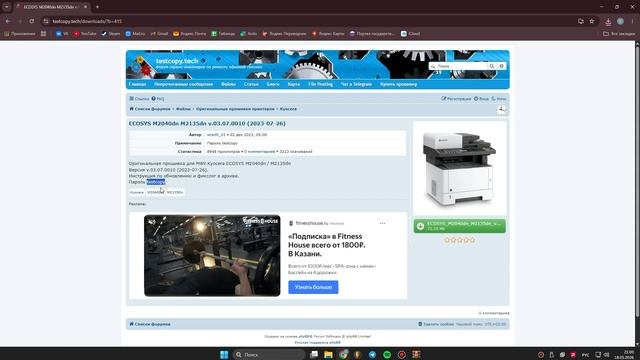
Task: Click the address bar with testcopy.tech URL
Action: click(306, 21)
